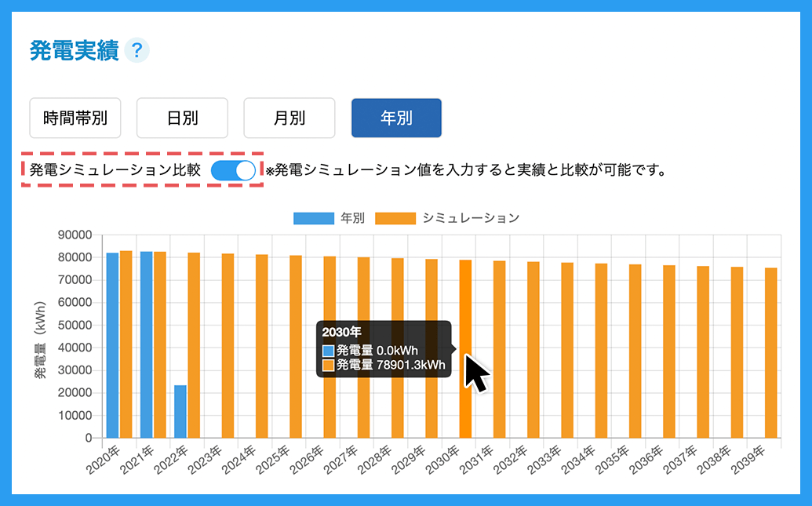The image size is (812, 506).
Task: Switch to the 月別 tab
Action: (x=289, y=118)
